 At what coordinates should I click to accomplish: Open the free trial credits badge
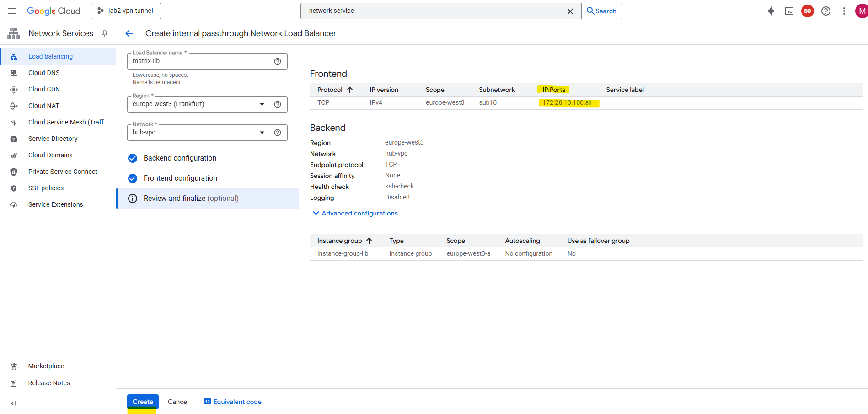click(x=808, y=11)
